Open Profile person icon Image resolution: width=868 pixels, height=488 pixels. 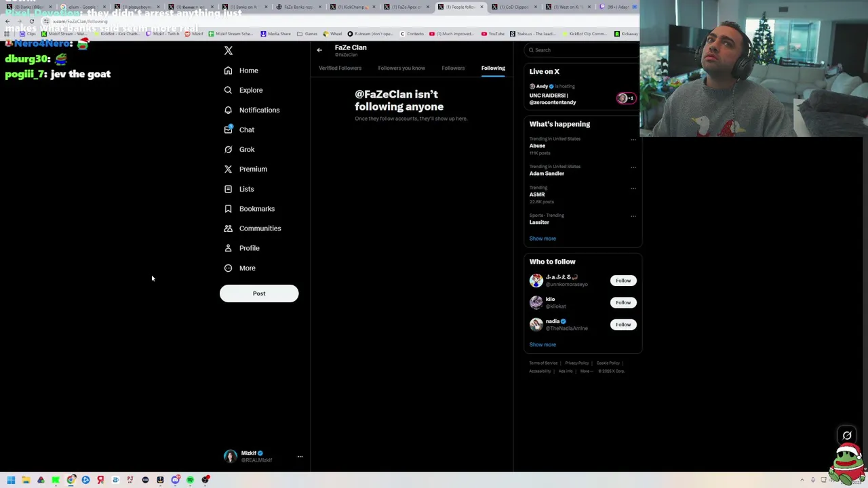click(x=228, y=248)
